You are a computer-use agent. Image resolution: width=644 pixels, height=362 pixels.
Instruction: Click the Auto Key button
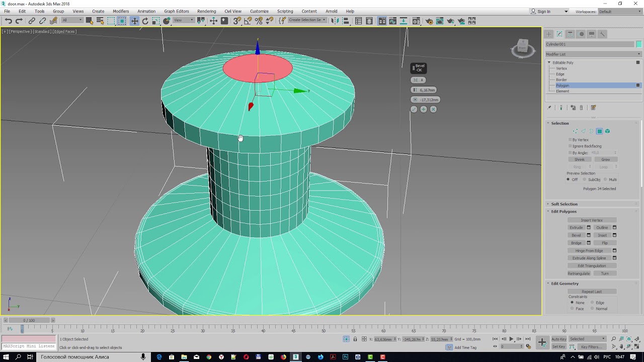pos(558,339)
